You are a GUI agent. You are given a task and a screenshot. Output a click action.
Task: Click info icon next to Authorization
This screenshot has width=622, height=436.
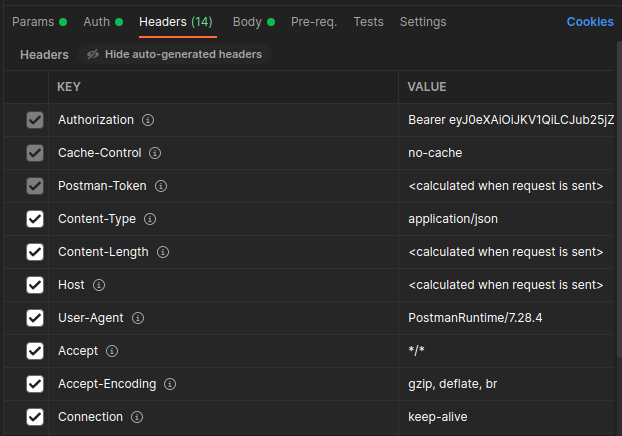148,120
